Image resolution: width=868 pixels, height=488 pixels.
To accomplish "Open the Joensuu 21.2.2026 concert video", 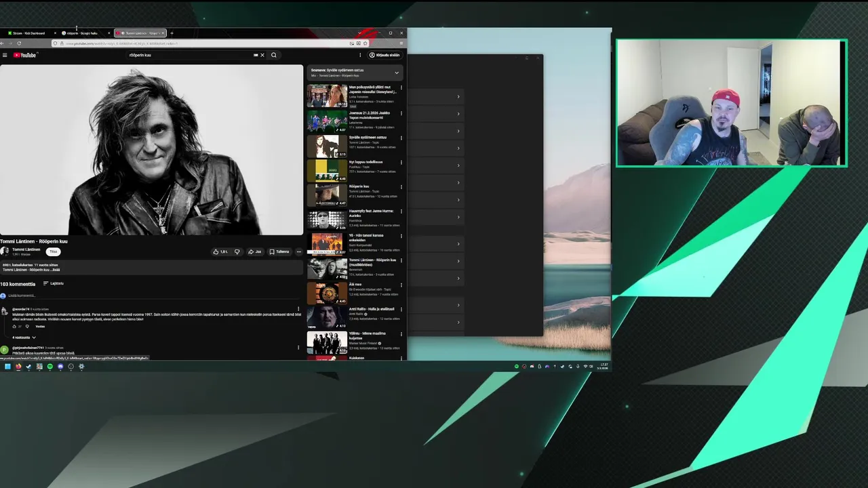I will click(x=327, y=121).
